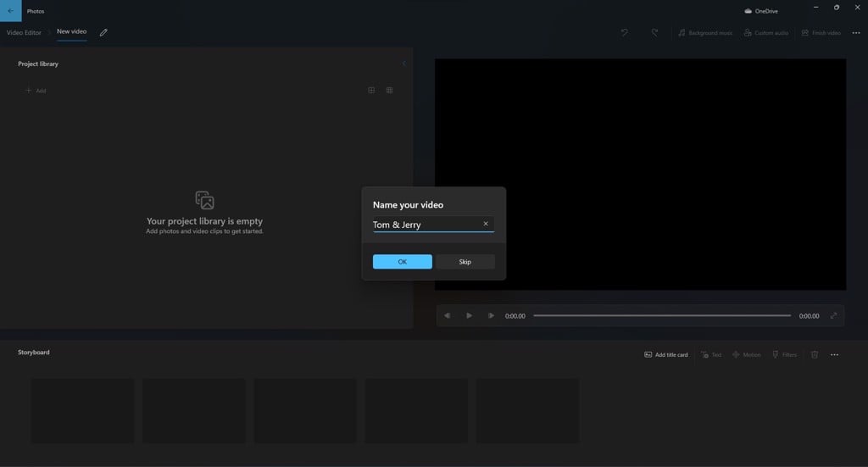Click the empty project library pictures icon

(x=205, y=200)
